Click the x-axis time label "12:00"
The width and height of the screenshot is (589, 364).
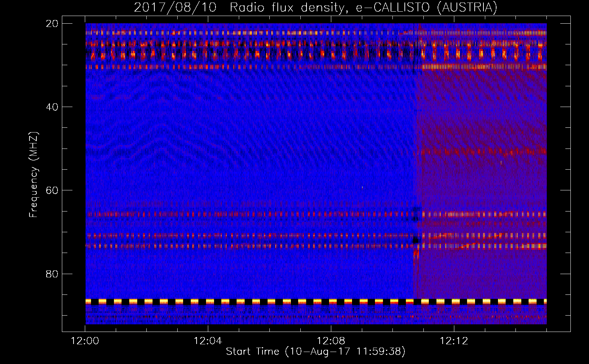coord(85,341)
